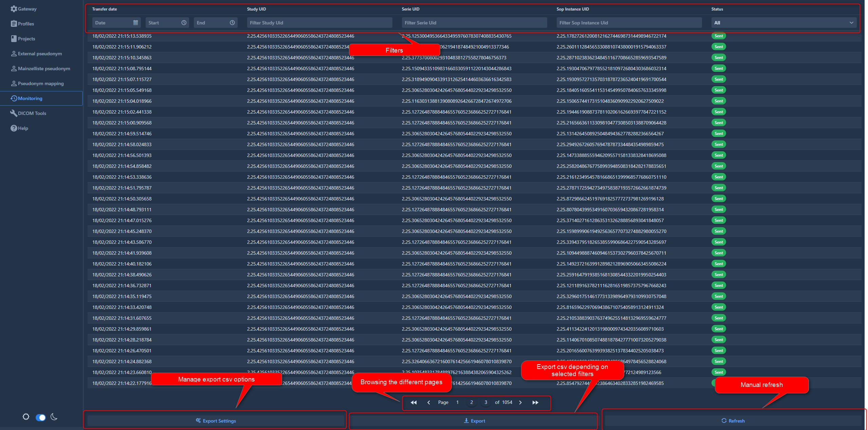The height and width of the screenshot is (430, 868).
Task: Click Sop Instance UID 2.25.178272612008121627446987314498946722174
Action: (611, 36)
